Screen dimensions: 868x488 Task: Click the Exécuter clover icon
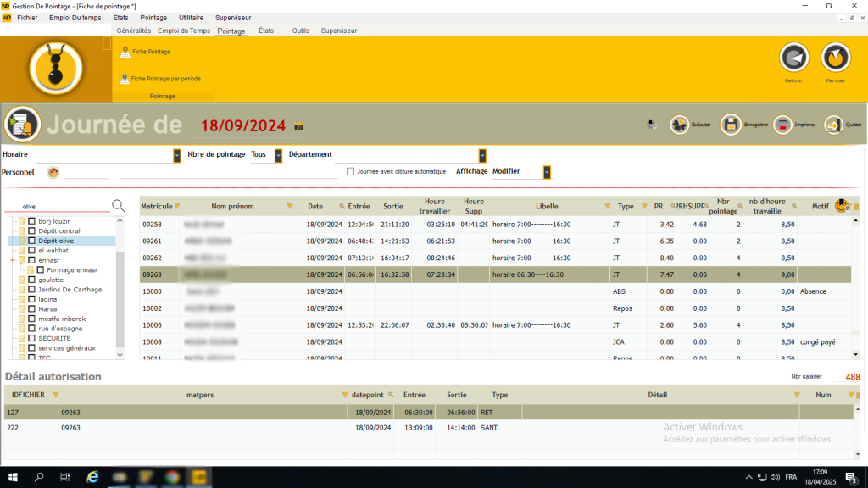point(680,125)
